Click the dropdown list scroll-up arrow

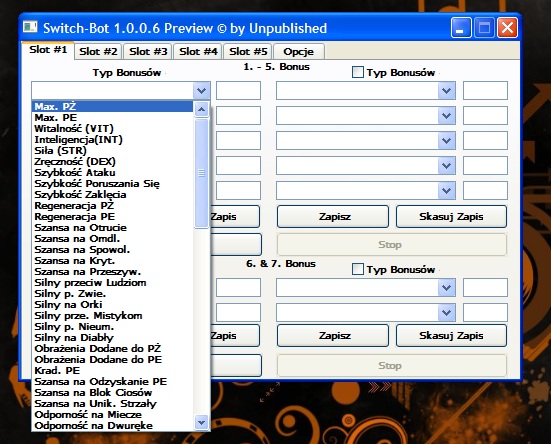(201, 109)
